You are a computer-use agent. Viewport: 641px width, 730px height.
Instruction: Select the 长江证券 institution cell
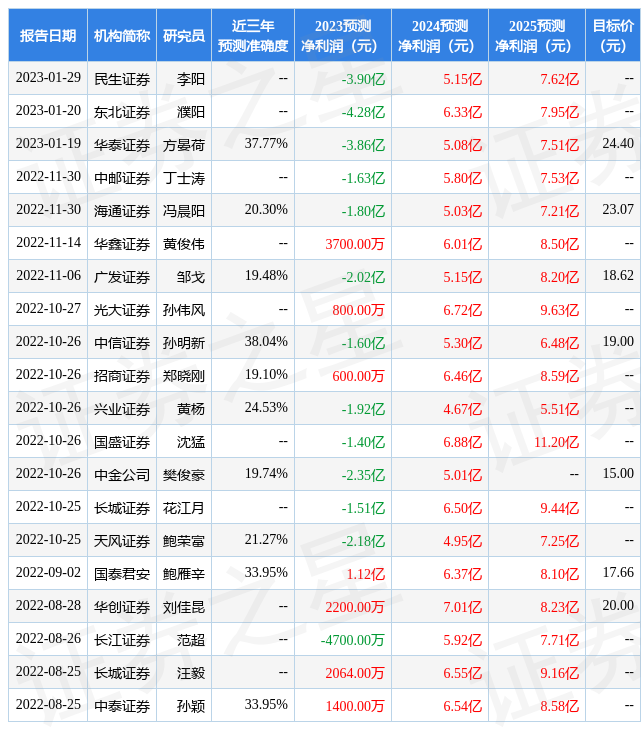tap(122, 640)
